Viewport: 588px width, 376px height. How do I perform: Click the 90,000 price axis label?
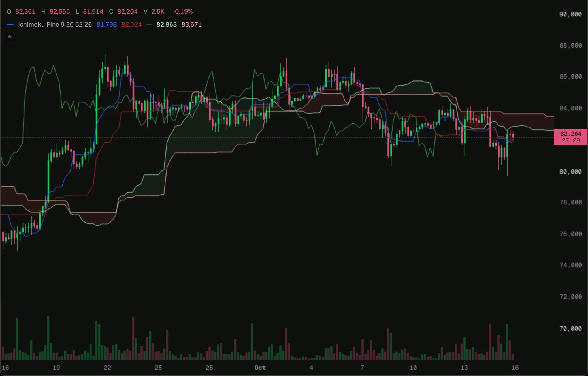coord(570,14)
